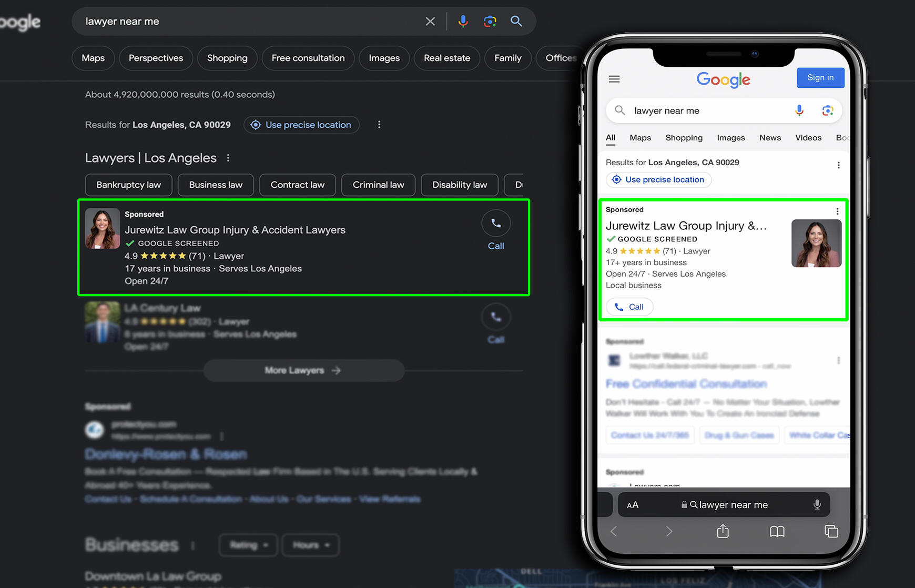The image size is (915, 588).
Task: Click the Call button on phone Jurewitz card
Action: pos(629,307)
